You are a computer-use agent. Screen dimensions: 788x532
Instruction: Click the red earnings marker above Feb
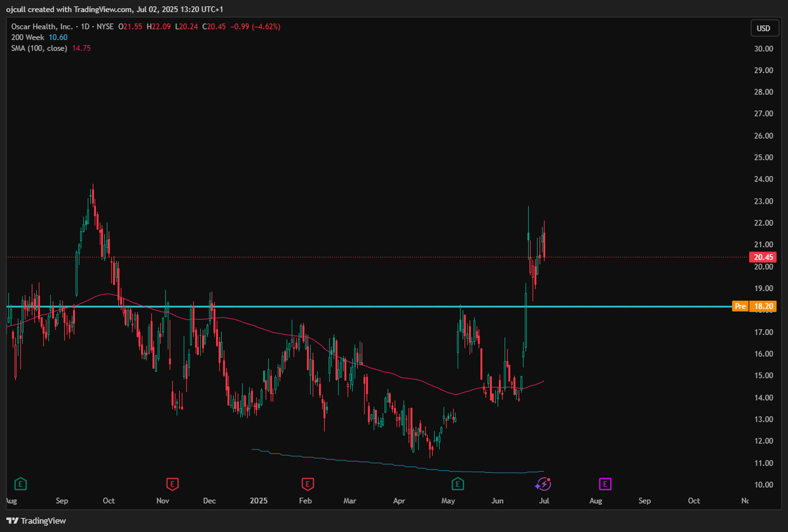tap(307, 484)
